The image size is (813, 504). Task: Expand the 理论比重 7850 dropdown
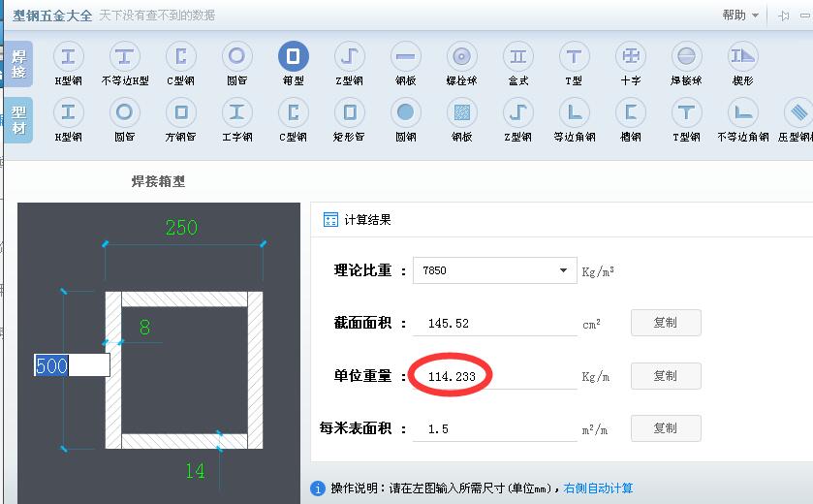point(563,270)
